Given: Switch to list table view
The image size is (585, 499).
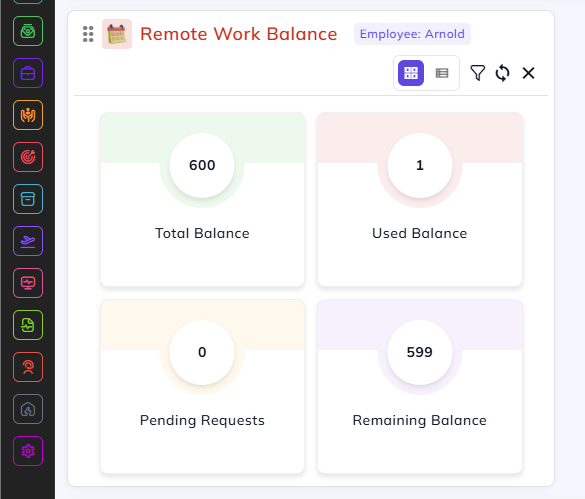Looking at the screenshot, I should click(442, 73).
